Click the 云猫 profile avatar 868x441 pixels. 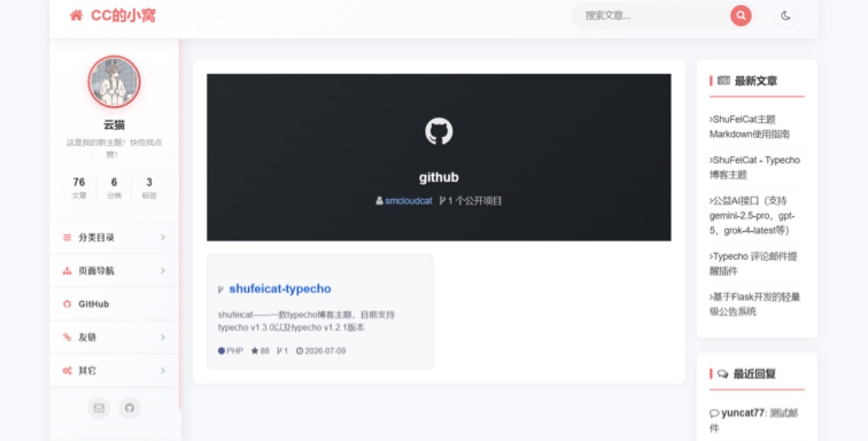click(114, 82)
